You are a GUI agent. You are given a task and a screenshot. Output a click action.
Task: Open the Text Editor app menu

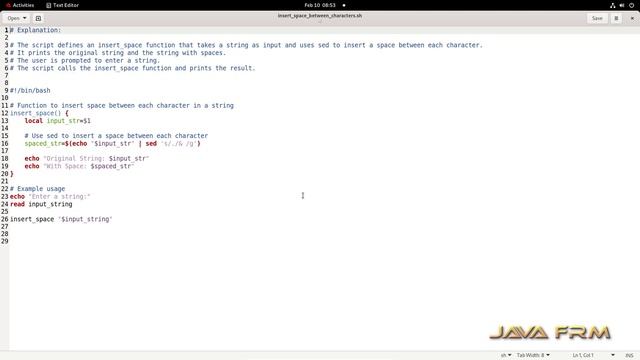(62, 5)
